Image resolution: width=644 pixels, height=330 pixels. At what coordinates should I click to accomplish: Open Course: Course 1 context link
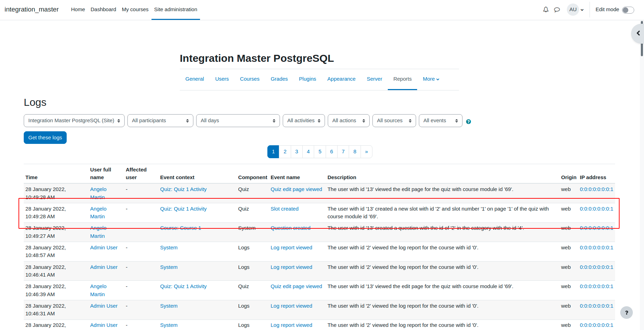[x=180, y=228]
